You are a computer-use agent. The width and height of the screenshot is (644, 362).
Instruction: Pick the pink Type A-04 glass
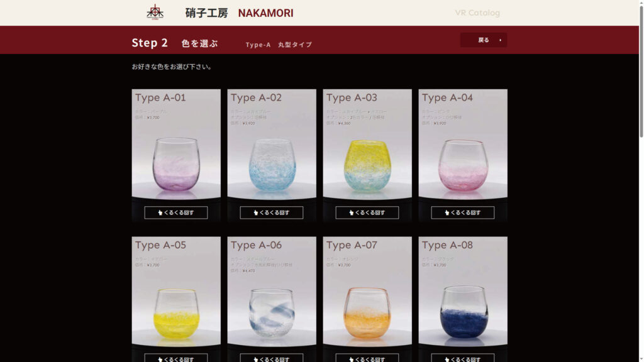point(463,165)
